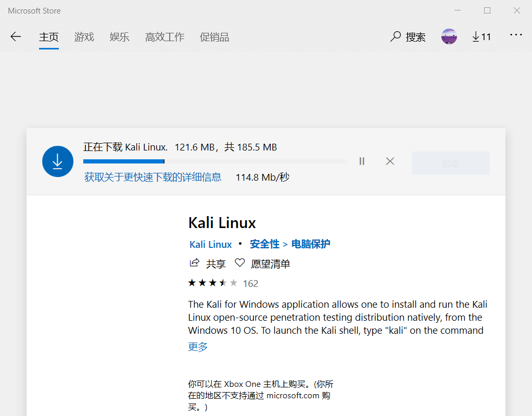Click the 114.8 Mb/秒 download speed
The width and height of the screenshot is (532, 416).
pyautogui.click(x=262, y=177)
